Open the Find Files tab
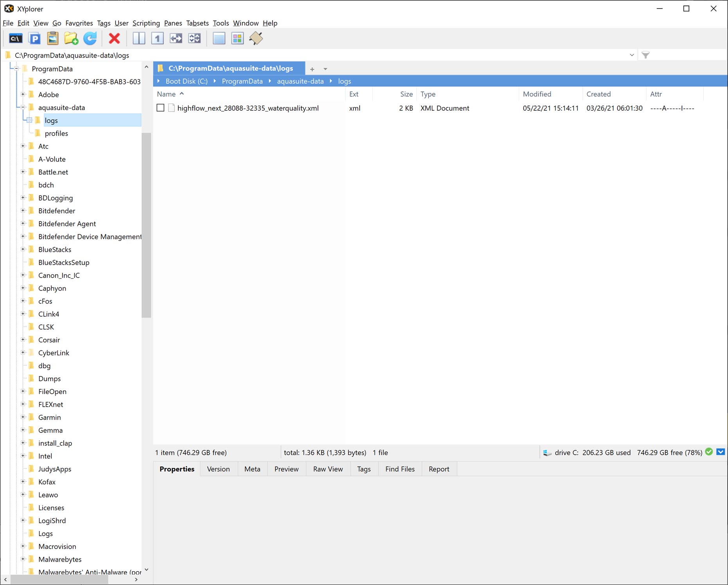 [400, 469]
